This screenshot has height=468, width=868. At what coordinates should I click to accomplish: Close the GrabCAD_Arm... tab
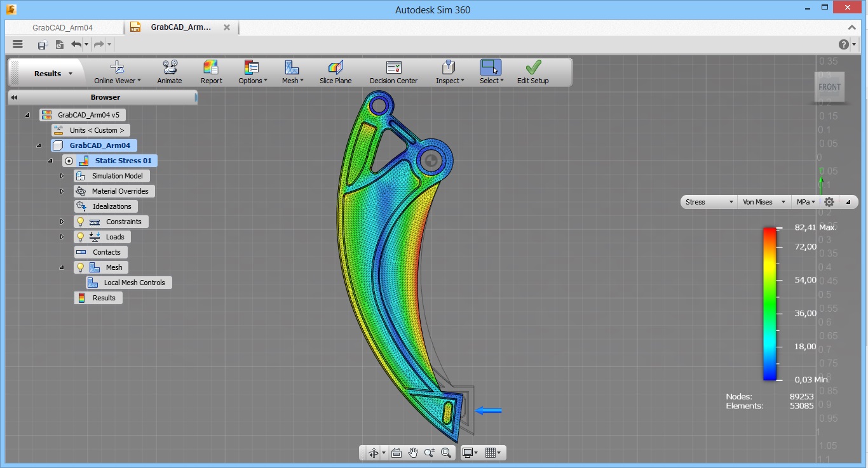pos(227,27)
